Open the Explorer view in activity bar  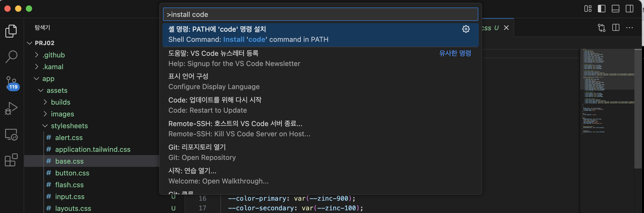11,31
